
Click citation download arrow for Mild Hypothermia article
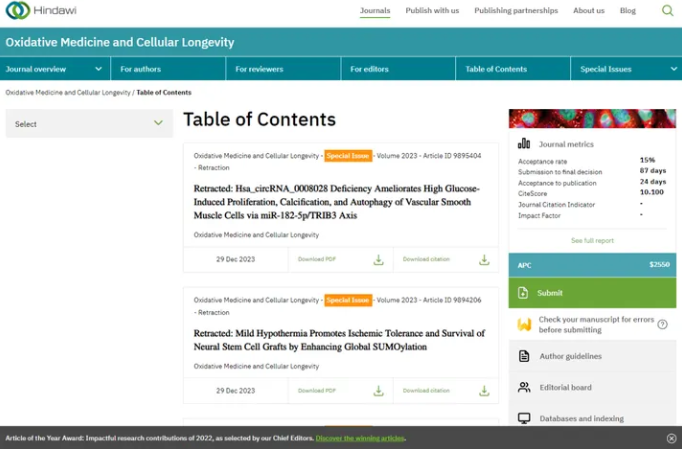[x=484, y=391]
